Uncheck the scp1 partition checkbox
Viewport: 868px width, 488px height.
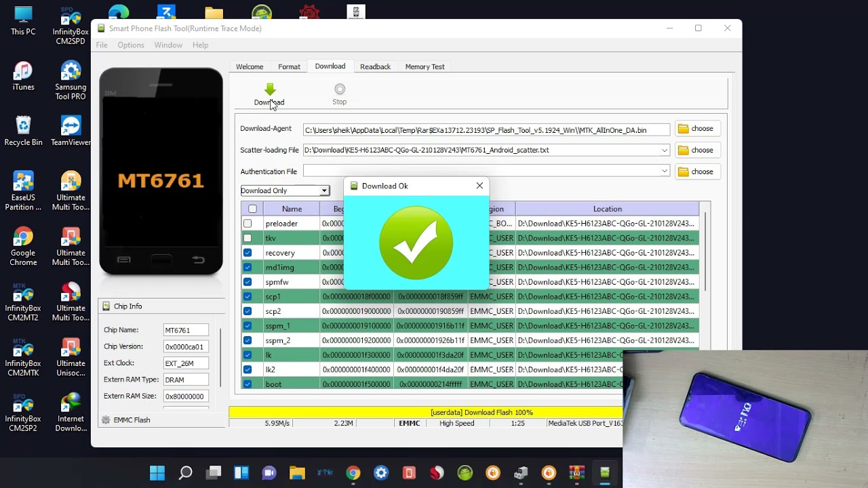click(x=248, y=296)
